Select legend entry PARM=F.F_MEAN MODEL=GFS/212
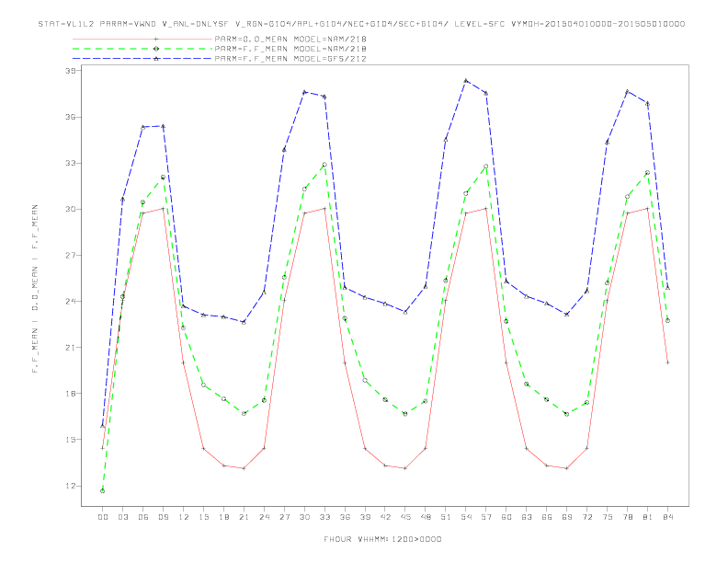The width and height of the screenshot is (728, 563). click(x=290, y=59)
